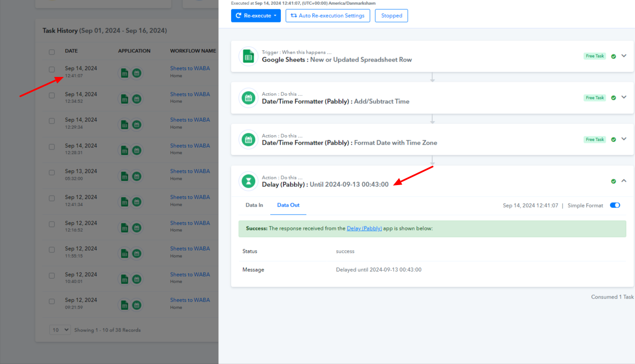The image size is (635, 364).
Task: Check the box for the Sep 14 12:34:52 task
Action: (x=52, y=95)
